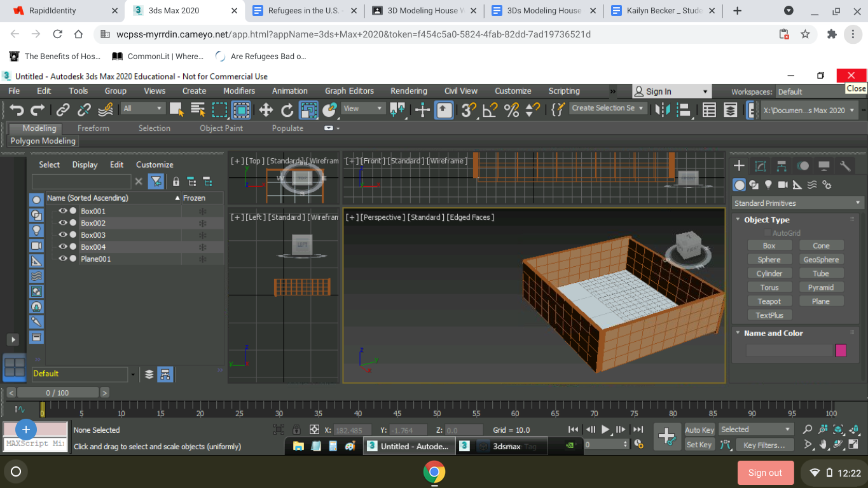Select the Lights category icon in Create panel

(x=768, y=184)
